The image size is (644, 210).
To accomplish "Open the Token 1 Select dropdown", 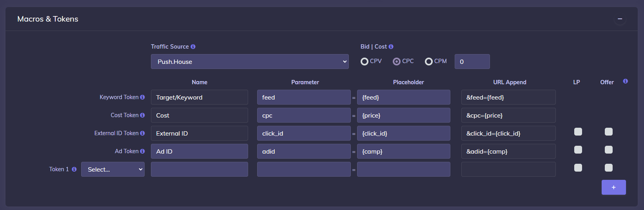I will click(x=113, y=169).
